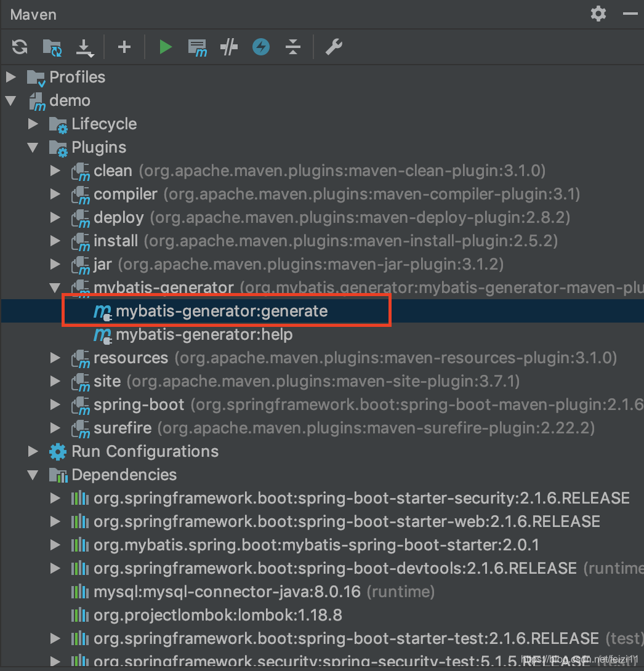Expand spring-boot-devtools dependency

point(55,568)
